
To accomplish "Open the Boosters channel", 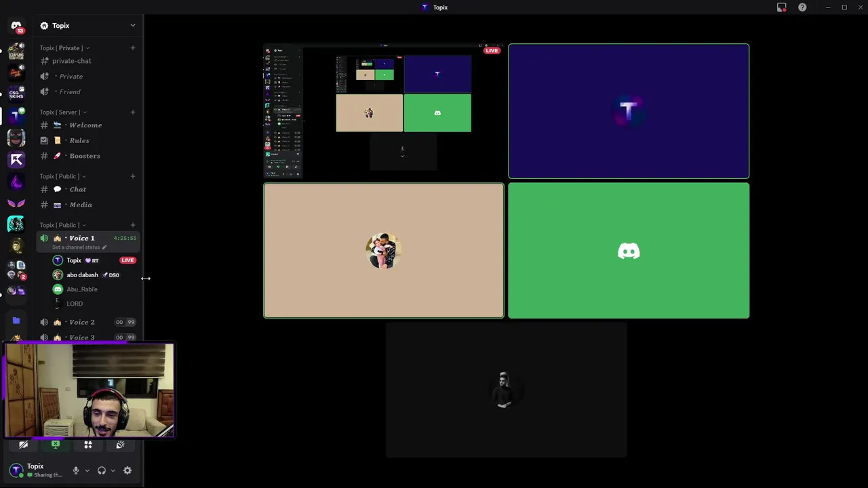I will pos(87,156).
